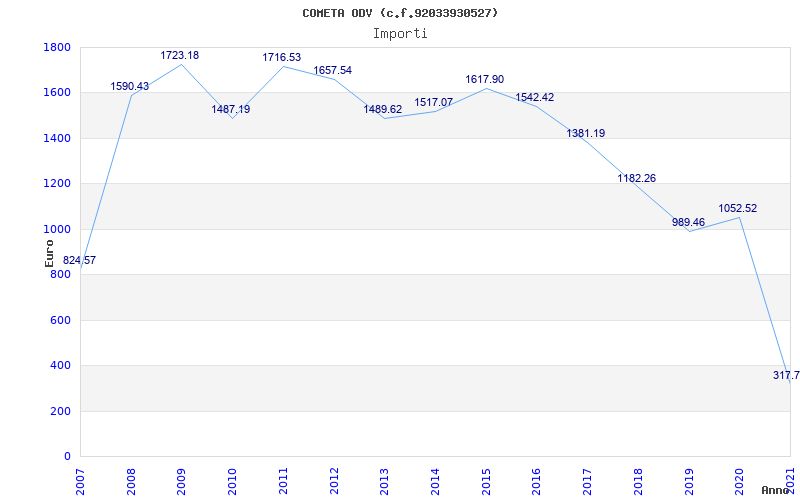Click the 1052.52 data label for 2020
Screen dimensions: 800x500
click(738, 209)
